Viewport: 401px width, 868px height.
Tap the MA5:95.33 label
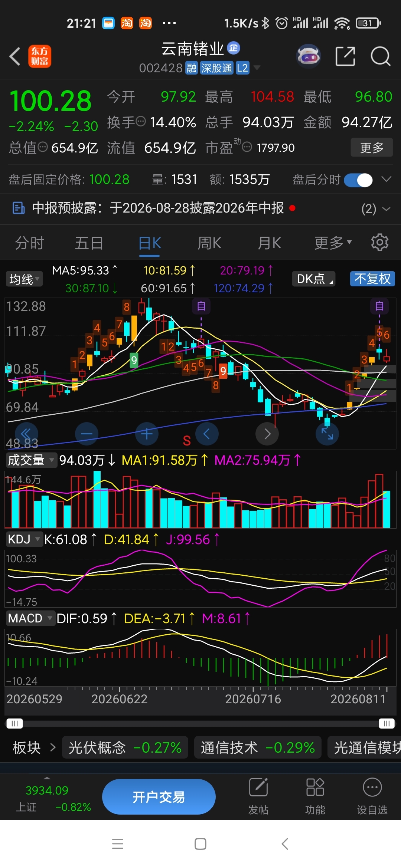(85, 271)
